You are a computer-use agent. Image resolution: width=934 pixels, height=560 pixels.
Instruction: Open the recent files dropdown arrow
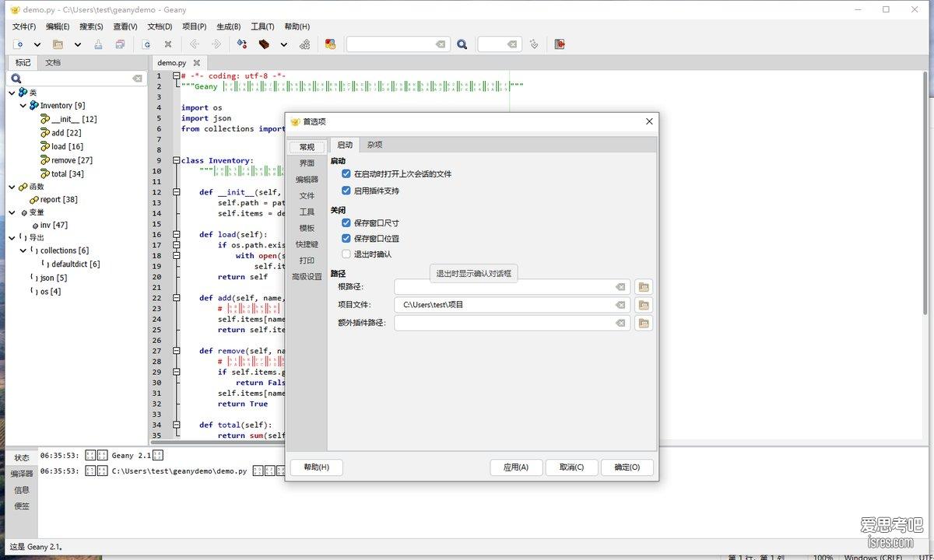78,45
